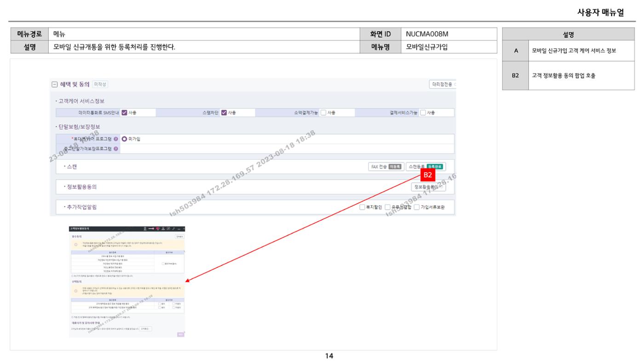Open help icon beside 휴대폰케어 프로그램
The image size is (644, 362).
coord(116,139)
